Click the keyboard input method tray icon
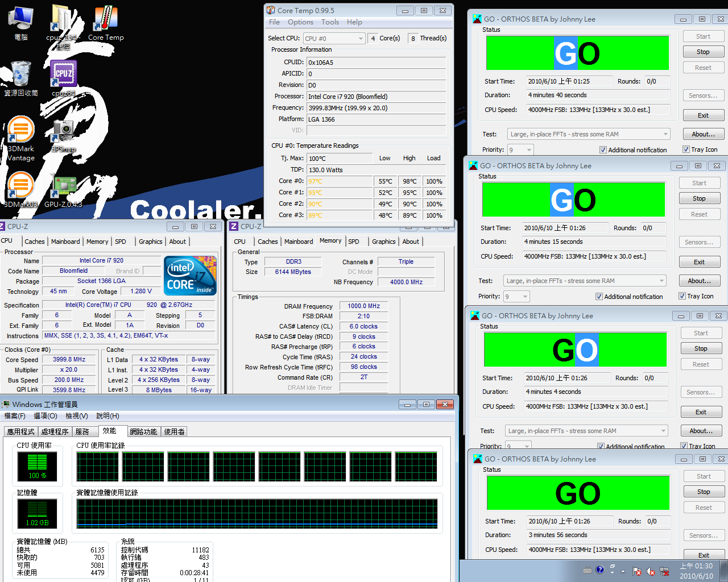This screenshot has width=728, height=582. pos(588,570)
